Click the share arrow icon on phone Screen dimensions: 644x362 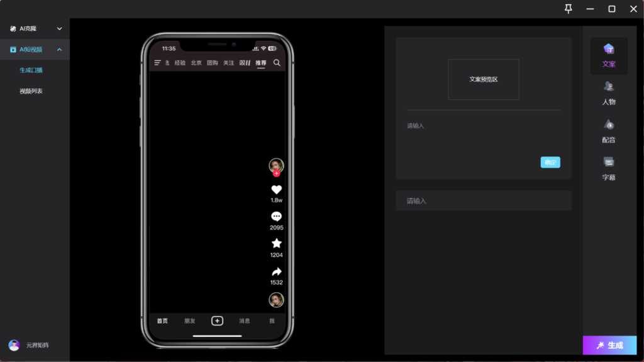point(276,271)
